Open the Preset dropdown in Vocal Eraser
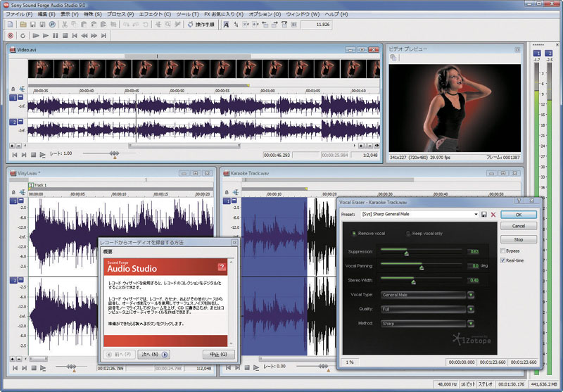This screenshot has width=563, height=392. pyautogui.click(x=476, y=214)
